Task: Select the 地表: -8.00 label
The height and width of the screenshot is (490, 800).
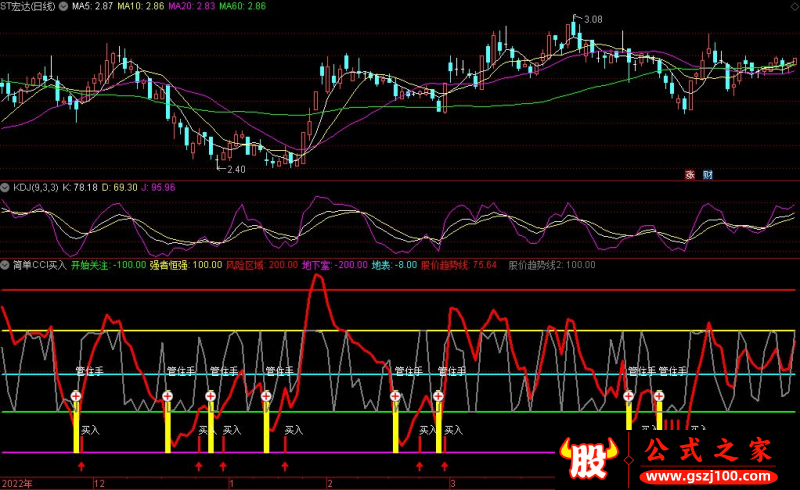Action: tap(394, 265)
